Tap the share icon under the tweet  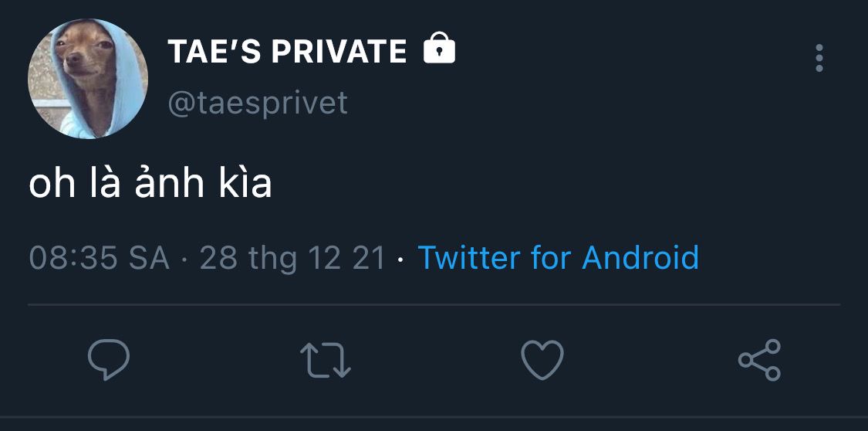click(760, 360)
